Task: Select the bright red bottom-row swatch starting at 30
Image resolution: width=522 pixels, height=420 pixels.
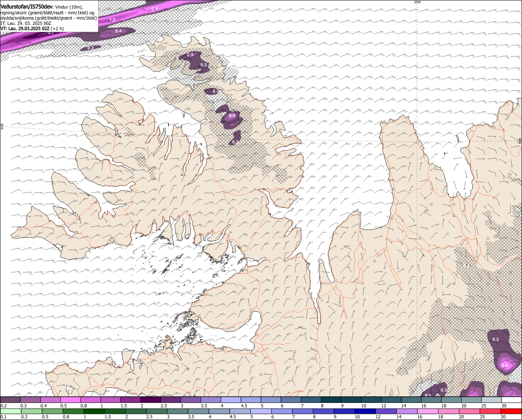Action: [511, 411]
